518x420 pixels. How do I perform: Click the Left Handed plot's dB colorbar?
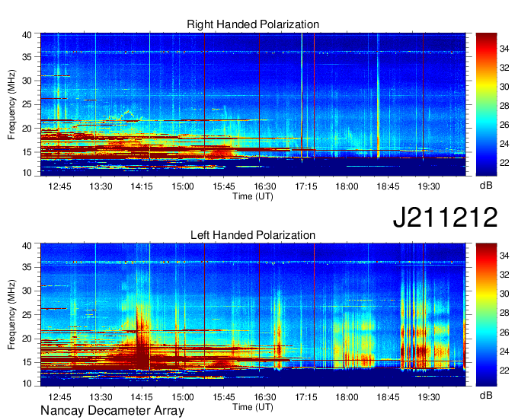486,314
